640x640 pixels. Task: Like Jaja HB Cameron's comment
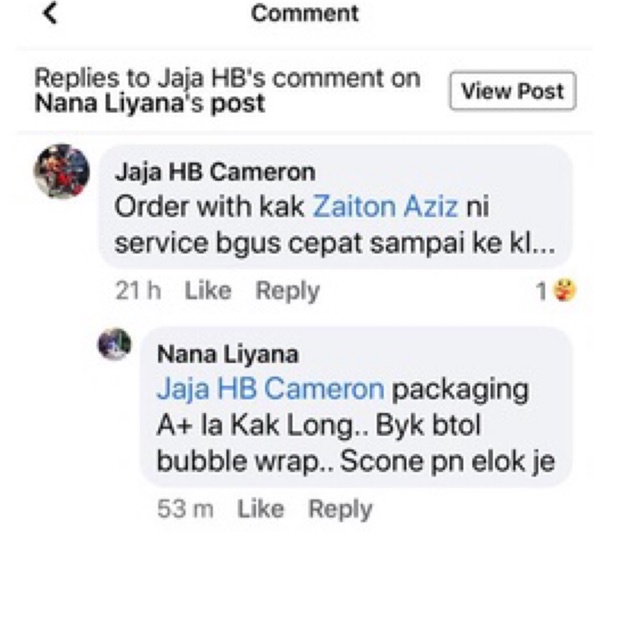tap(208, 291)
